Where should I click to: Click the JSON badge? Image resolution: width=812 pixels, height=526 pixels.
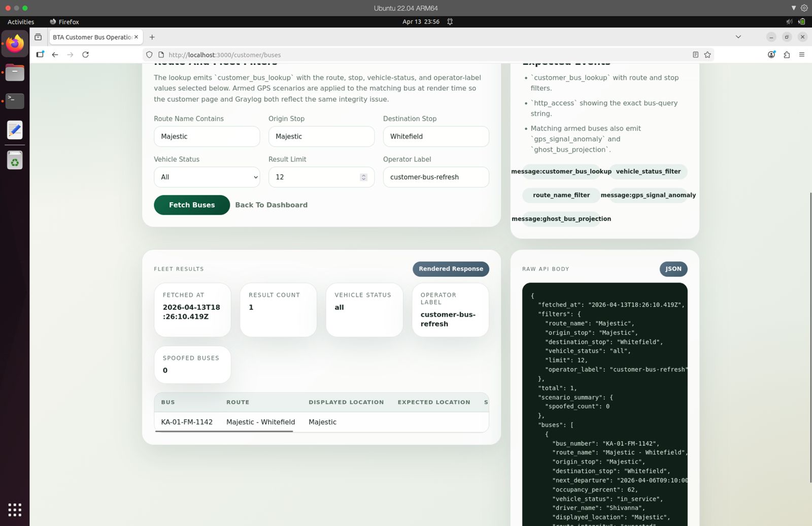point(673,269)
